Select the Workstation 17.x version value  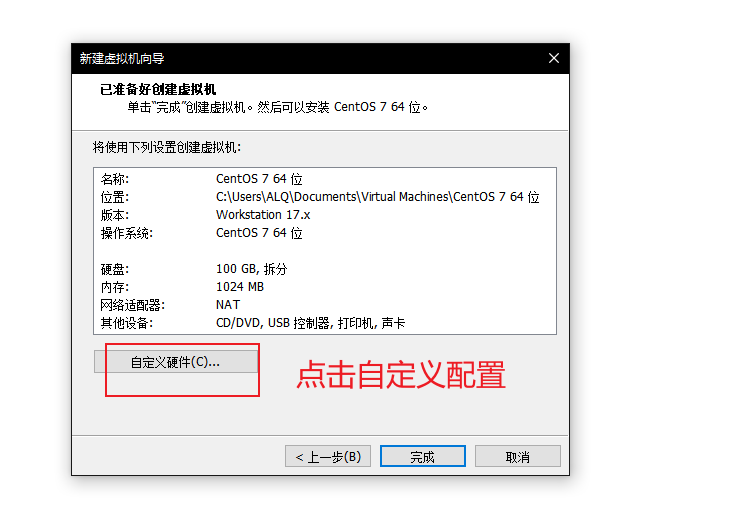coord(263,215)
